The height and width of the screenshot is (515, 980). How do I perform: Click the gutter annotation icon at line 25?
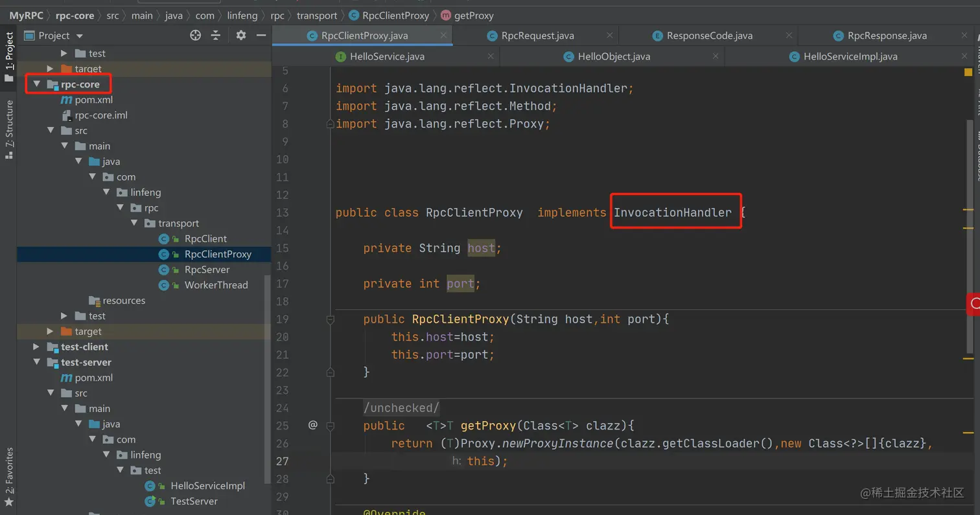click(312, 425)
